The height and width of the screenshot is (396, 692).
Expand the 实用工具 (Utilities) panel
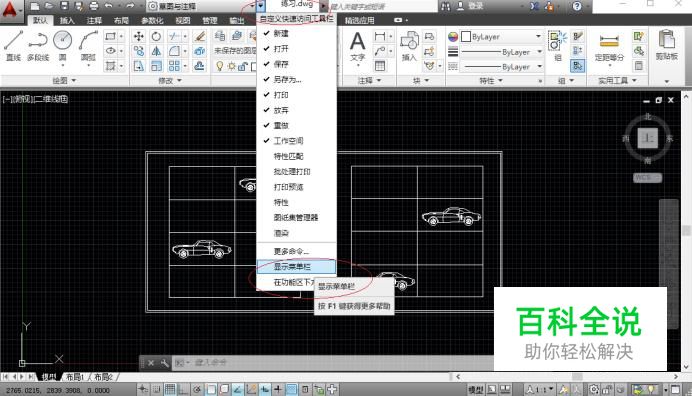click(617, 80)
